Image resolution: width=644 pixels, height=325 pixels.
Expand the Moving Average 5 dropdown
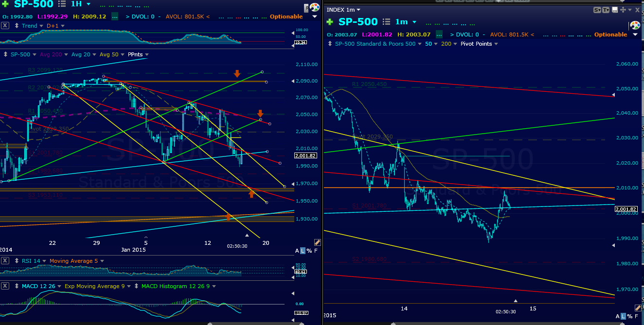click(102, 261)
